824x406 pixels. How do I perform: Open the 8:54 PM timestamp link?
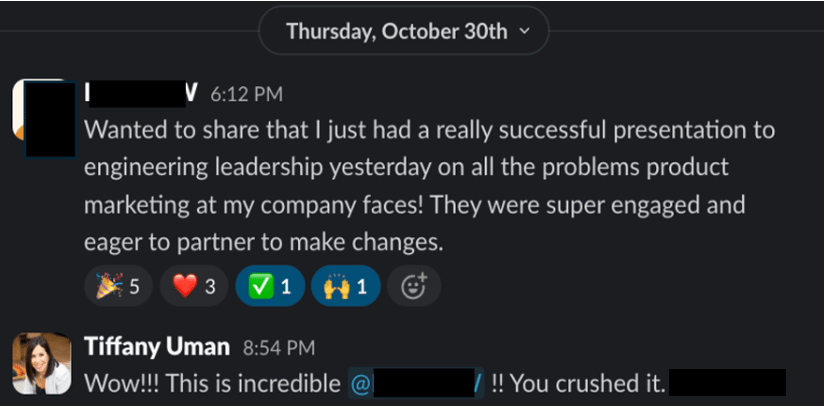pos(279,349)
